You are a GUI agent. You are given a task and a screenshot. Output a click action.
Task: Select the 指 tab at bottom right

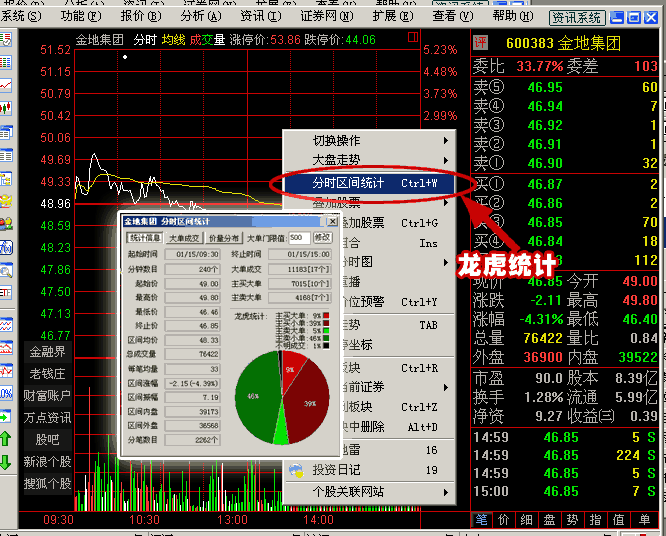(595, 519)
